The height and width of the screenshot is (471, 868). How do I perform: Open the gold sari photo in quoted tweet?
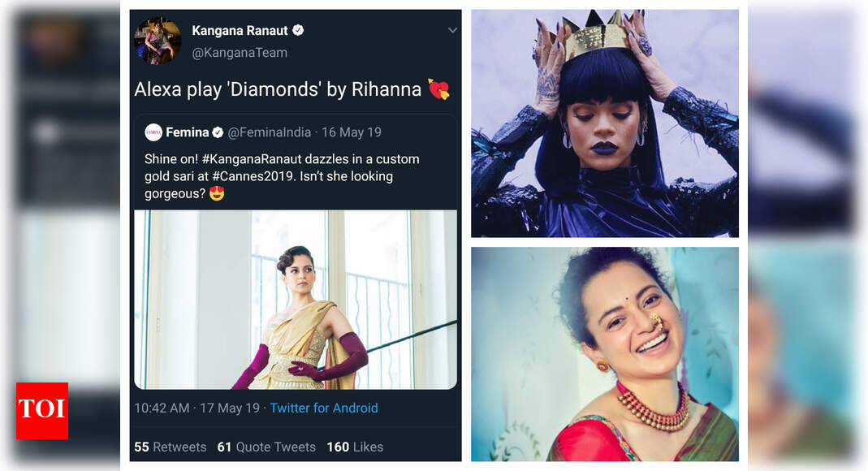coord(296,299)
